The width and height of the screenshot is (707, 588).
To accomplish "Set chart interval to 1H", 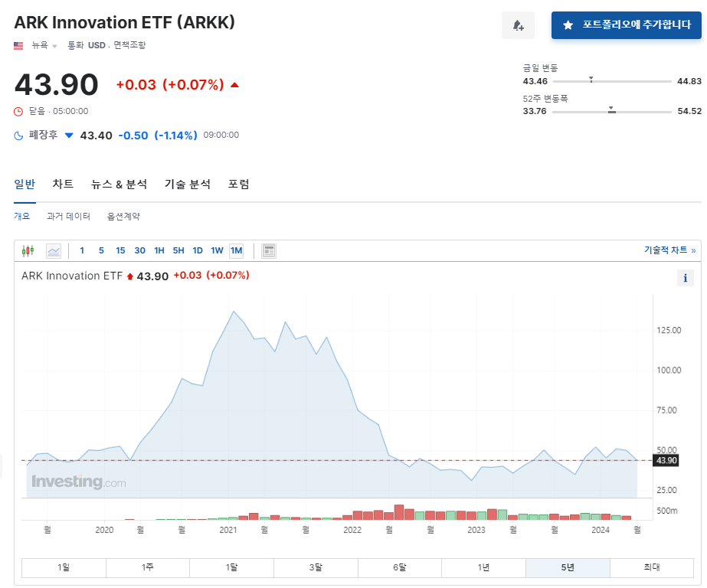I will tap(159, 250).
